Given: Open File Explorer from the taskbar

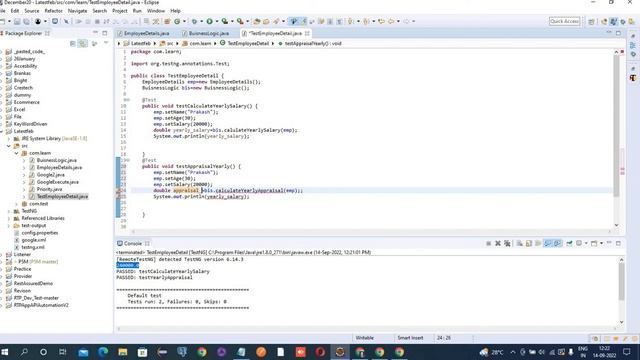Looking at the screenshot, I should (x=122, y=352).
